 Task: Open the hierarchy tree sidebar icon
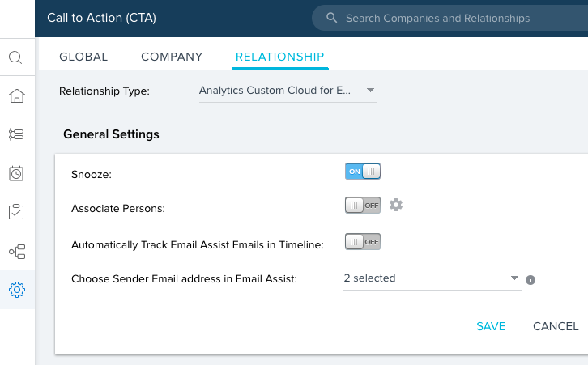coord(16,251)
